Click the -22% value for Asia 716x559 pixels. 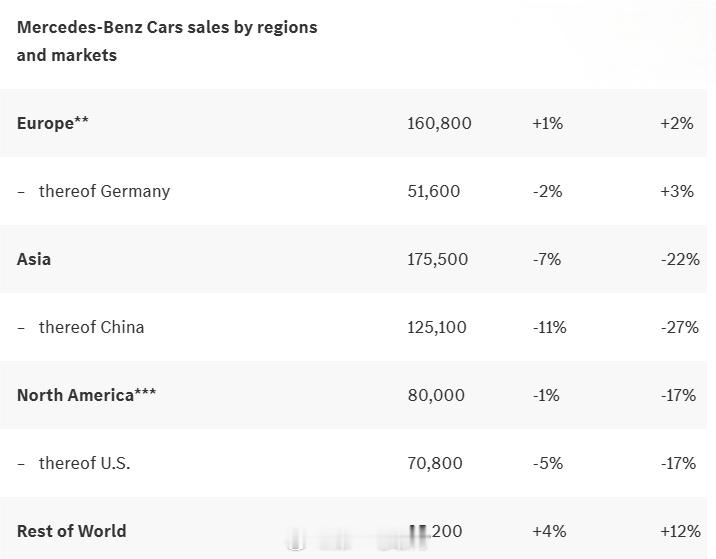point(680,259)
